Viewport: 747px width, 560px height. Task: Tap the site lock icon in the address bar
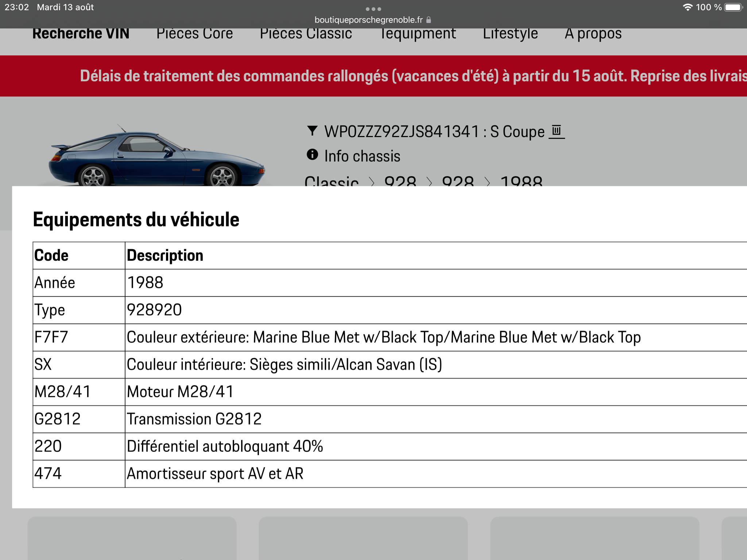tap(429, 20)
